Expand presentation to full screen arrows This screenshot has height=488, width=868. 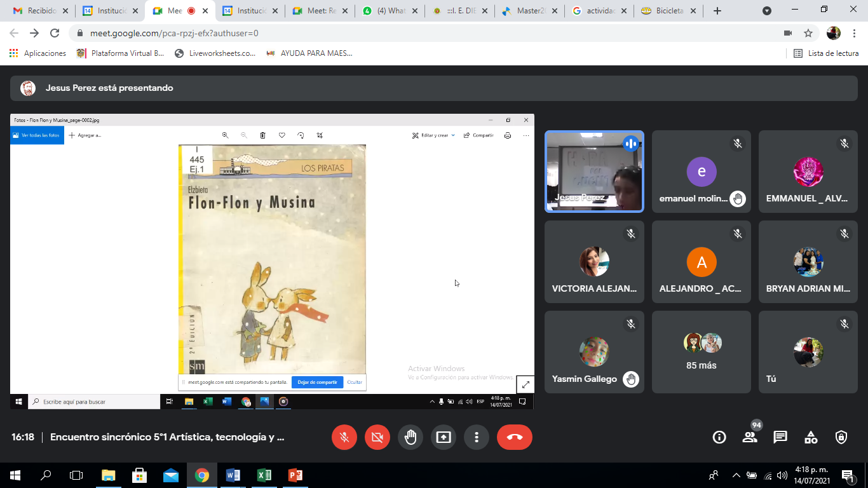pyautogui.click(x=526, y=384)
